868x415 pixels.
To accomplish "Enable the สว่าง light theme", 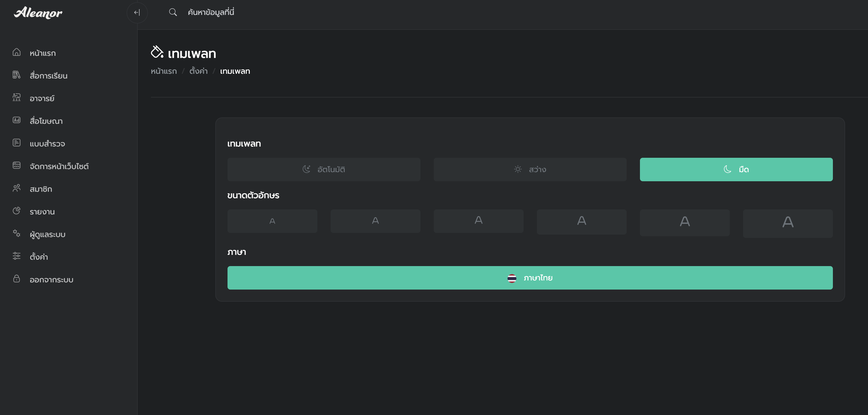I will (530, 169).
